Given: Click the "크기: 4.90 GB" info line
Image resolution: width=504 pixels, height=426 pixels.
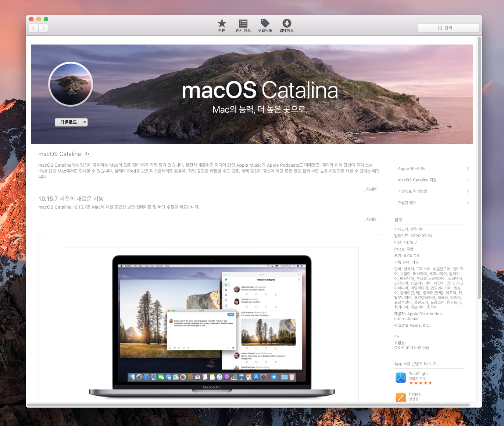Looking at the screenshot, I should point(407,256).
